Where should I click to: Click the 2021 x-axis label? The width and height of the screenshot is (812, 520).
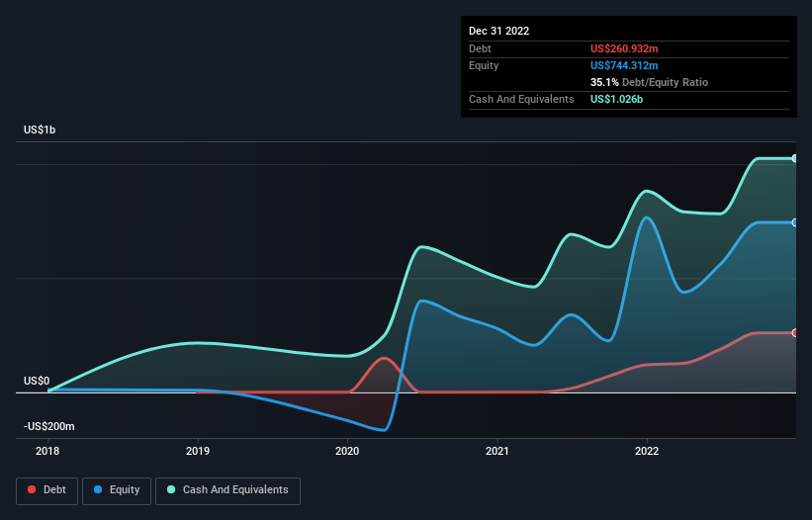click(497, 451)
